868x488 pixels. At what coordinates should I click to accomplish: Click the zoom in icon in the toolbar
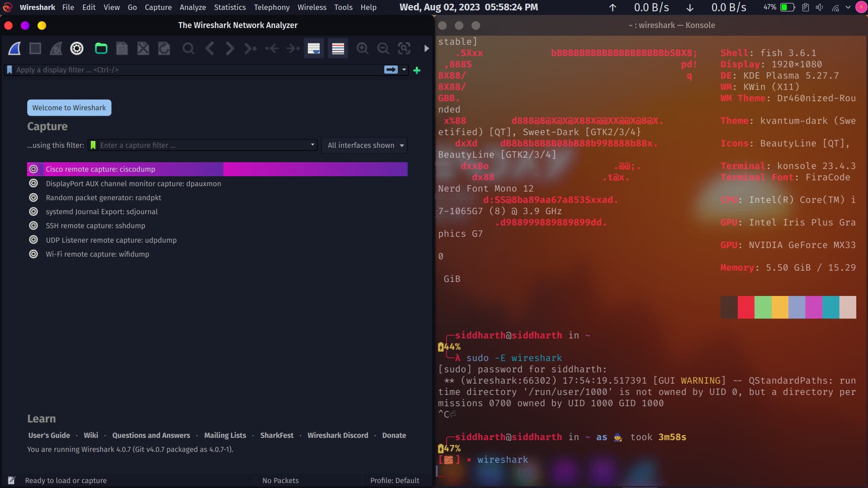click(362, 48)
